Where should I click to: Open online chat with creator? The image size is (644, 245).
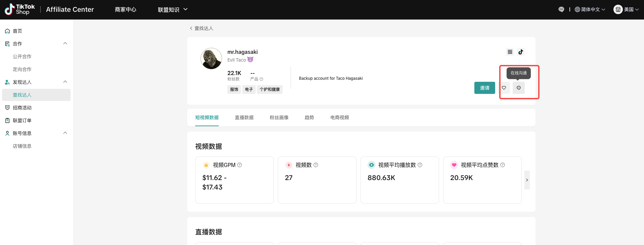coord(518,88)
